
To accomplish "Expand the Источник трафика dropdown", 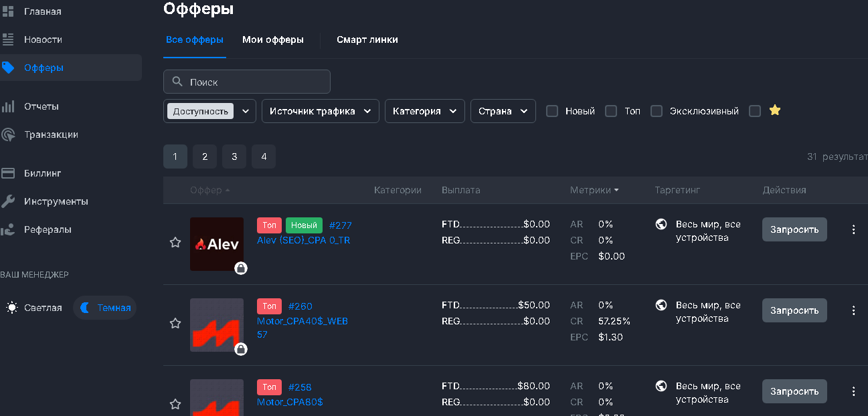I will click(320, 111).
